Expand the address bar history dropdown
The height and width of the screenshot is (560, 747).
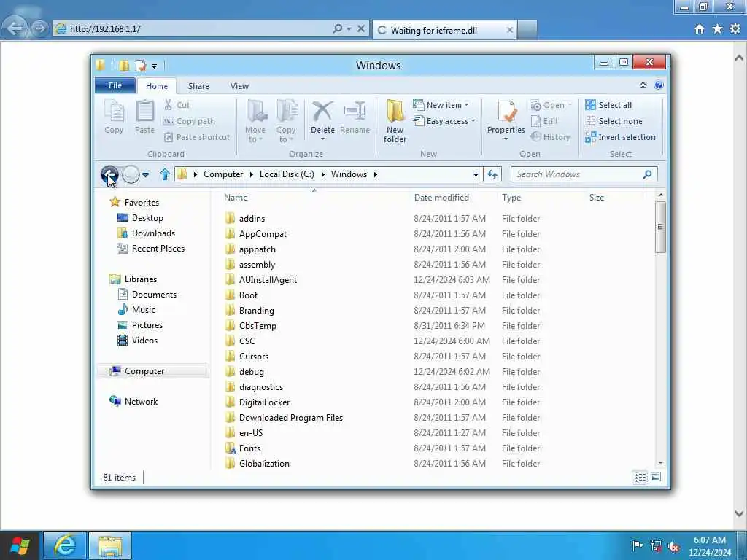476,175
